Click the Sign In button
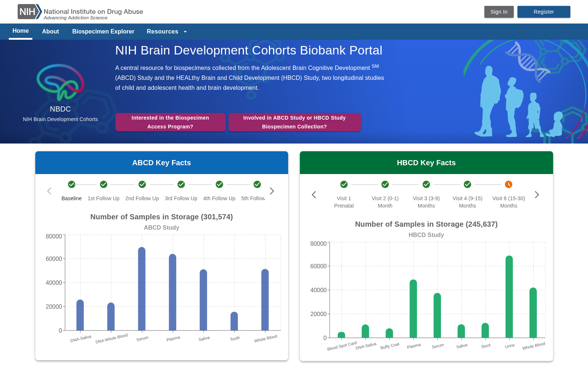Viewport: 588px width, 368px height. pos(499,12)
